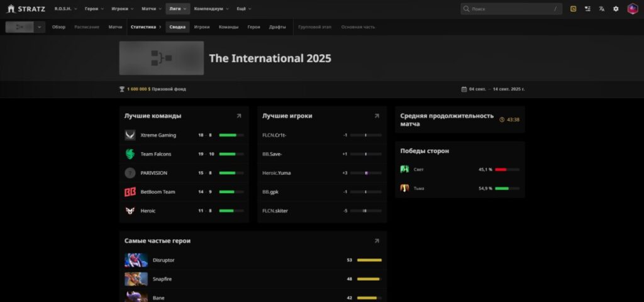Click the Лучшие команды heading
644x302 pixels.
tap(153, 116)
